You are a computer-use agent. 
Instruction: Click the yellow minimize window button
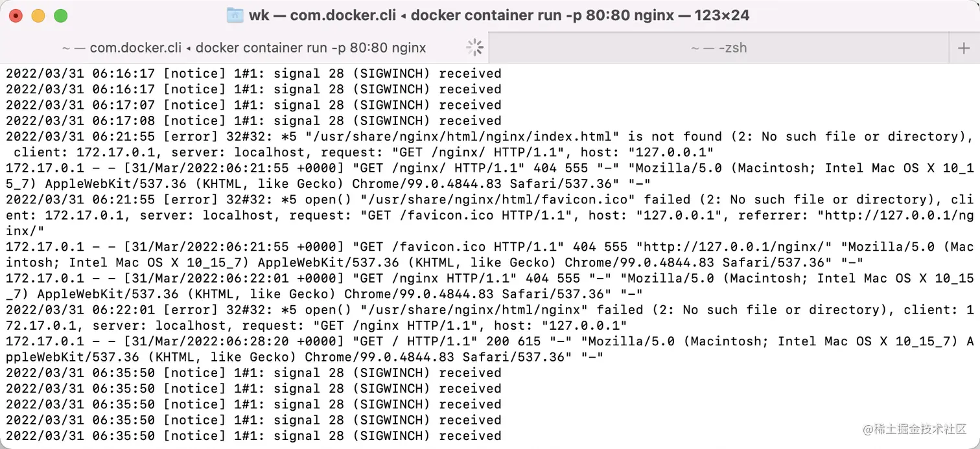pyautogui.click(x=38, y=16)
